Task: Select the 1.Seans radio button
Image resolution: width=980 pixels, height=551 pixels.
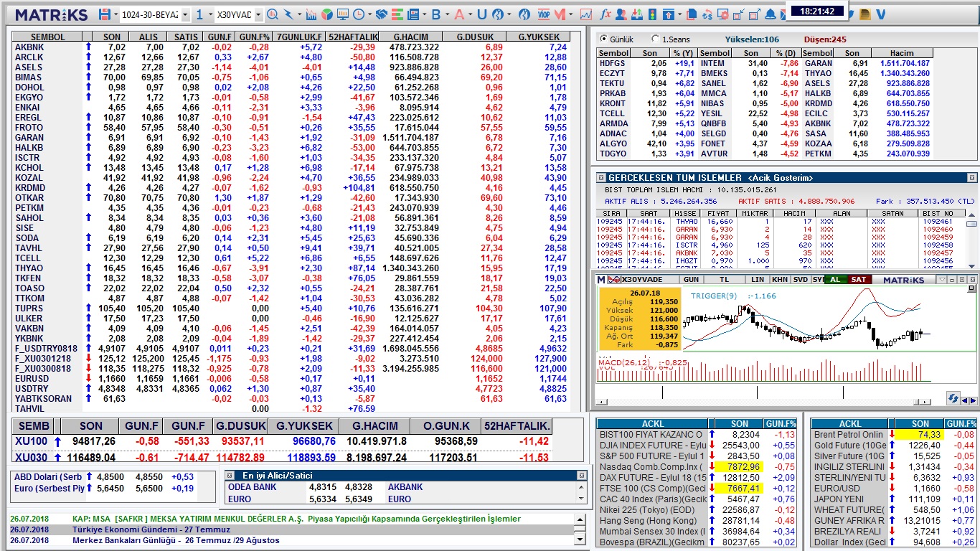Action: point(655,39)
